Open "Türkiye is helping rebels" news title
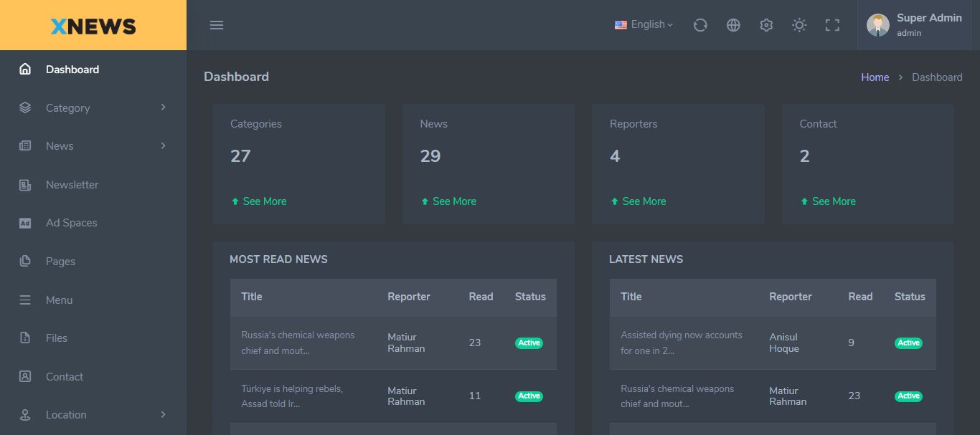The width and height of the screenshot is (980, 435). point(292,396)
